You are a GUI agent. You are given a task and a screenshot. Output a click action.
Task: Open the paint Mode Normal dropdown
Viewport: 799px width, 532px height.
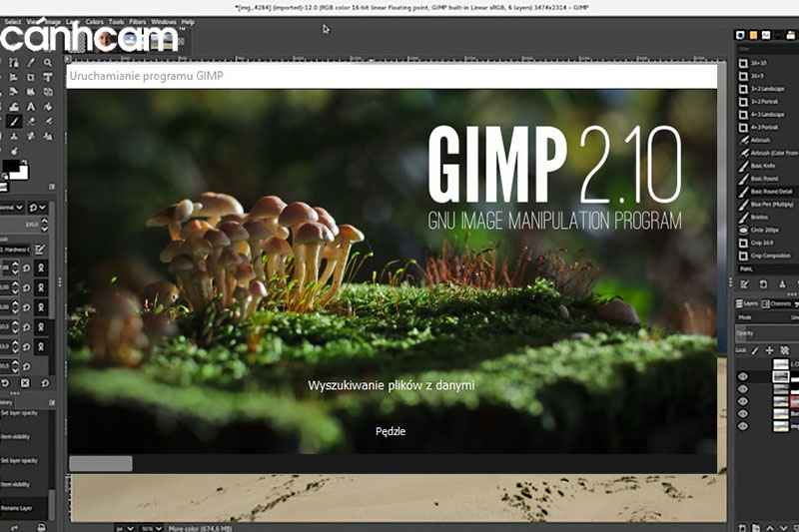click(x=12, y=208)
